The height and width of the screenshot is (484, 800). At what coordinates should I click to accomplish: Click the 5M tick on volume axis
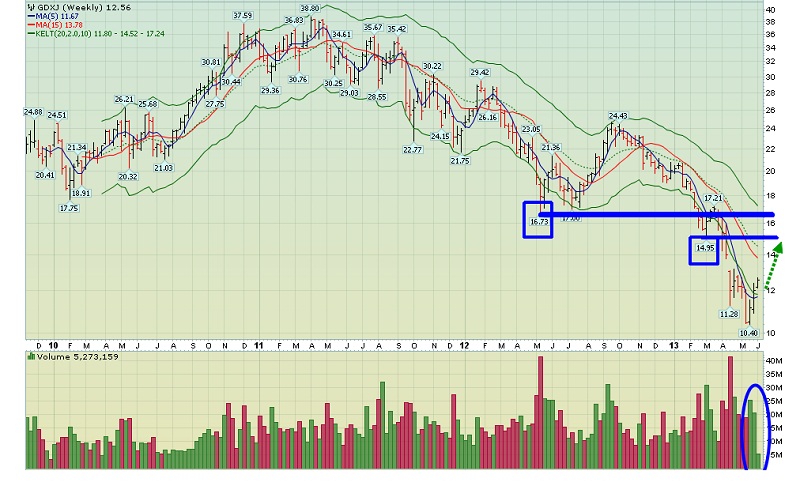pos(776,455)
